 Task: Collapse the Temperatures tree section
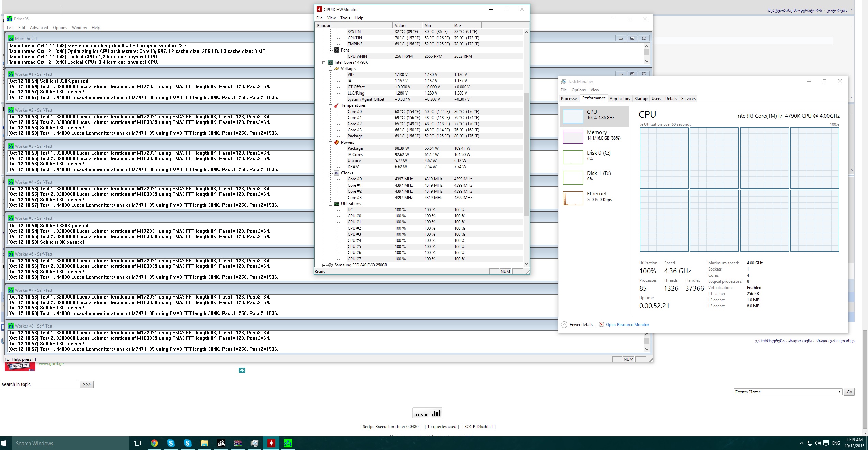[x=330, y=106]
